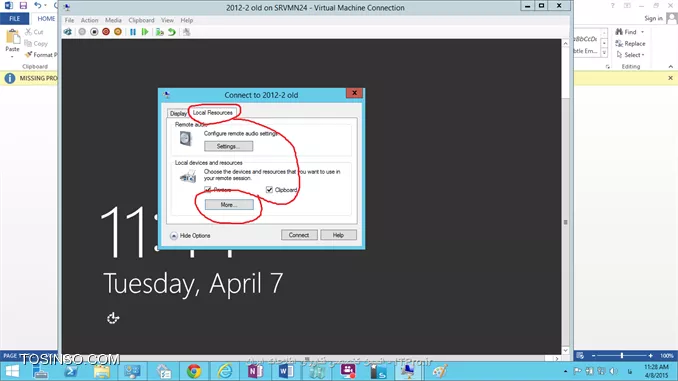Open Undo dropdown arrow in Word

45,6
